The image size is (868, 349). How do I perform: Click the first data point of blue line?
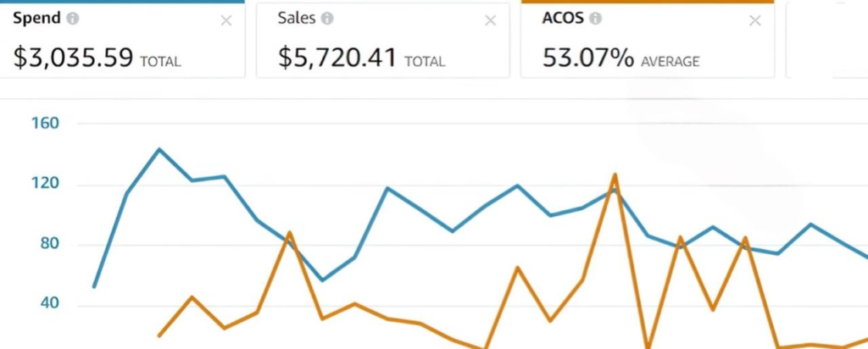(93, 287)
